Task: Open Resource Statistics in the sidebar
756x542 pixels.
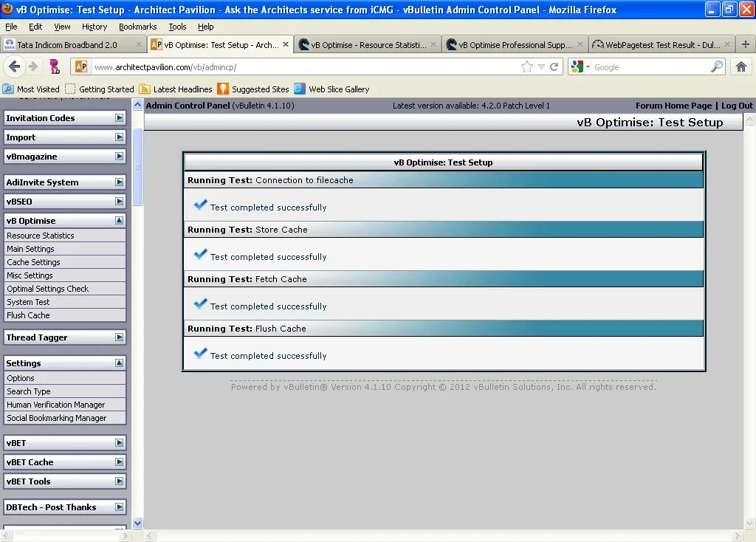Action: 65,236
